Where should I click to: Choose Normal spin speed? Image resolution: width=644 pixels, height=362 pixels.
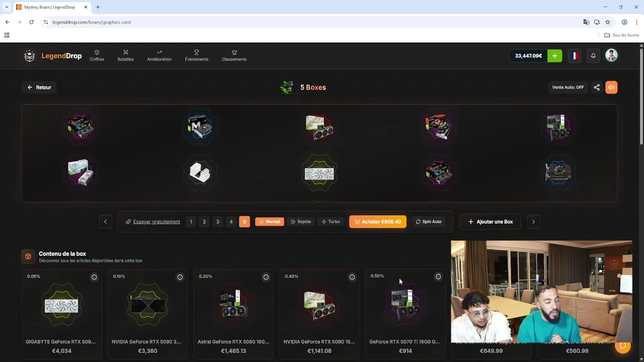[x=270, y=222]
